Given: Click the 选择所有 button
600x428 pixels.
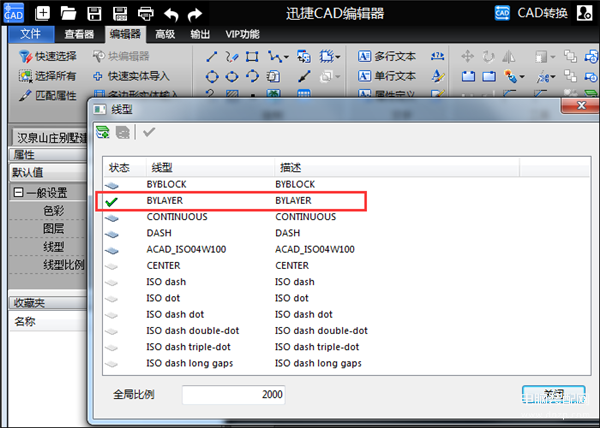Looking at the screenshot, I should click(x=48, y=76).
